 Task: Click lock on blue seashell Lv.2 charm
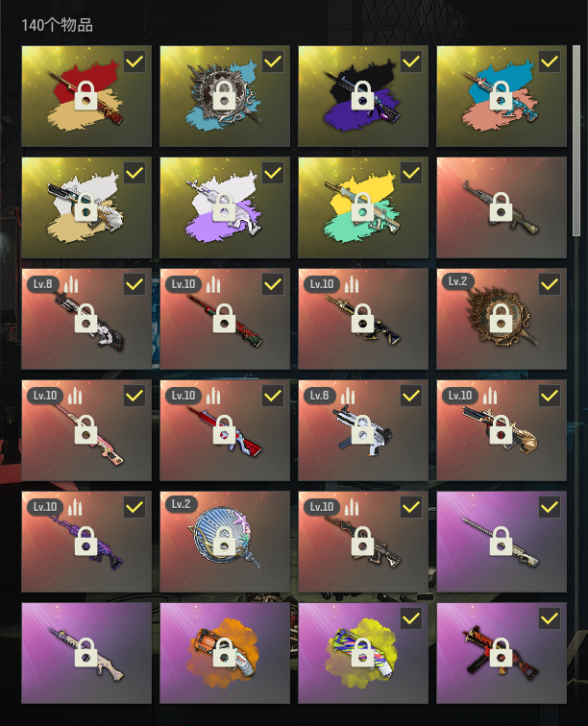point(224,542)
